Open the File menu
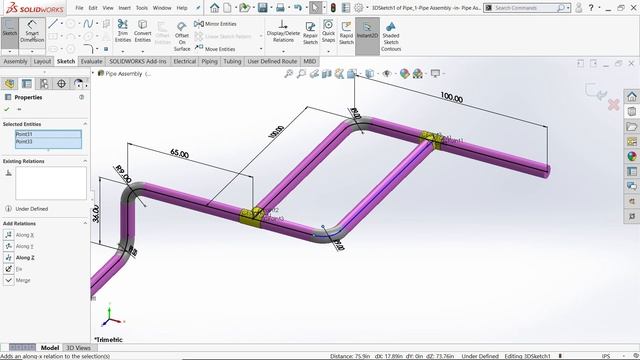The width and height of the screenshot is (640, 360). [x=79, y=8]
